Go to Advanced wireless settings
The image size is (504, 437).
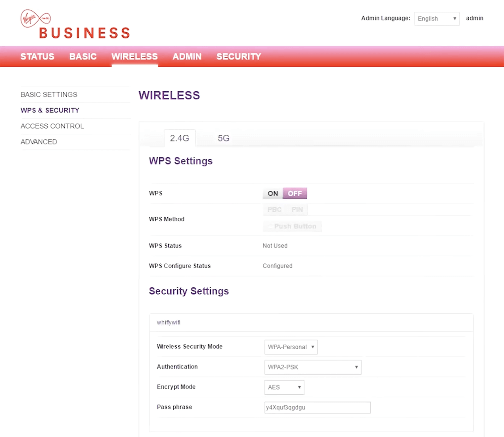pos(39,142)
